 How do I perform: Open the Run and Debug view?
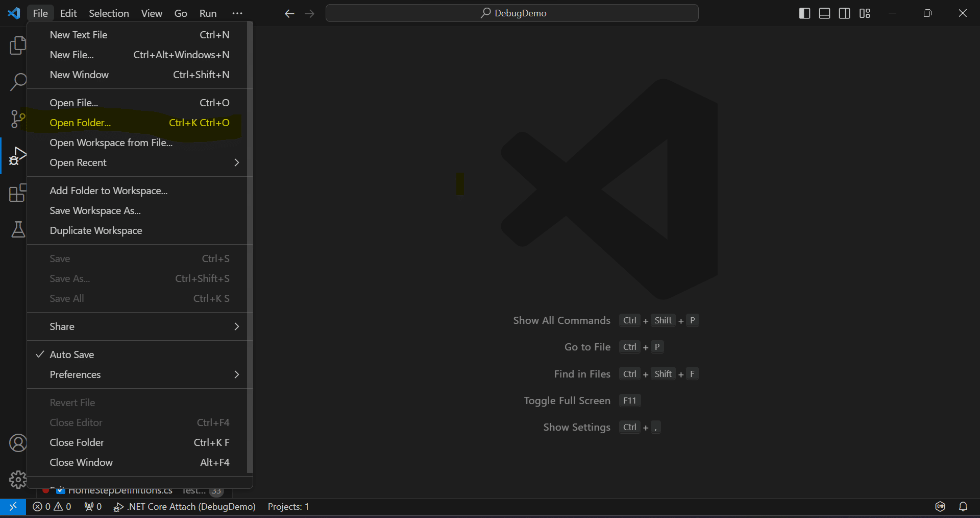tap(18, 156)
